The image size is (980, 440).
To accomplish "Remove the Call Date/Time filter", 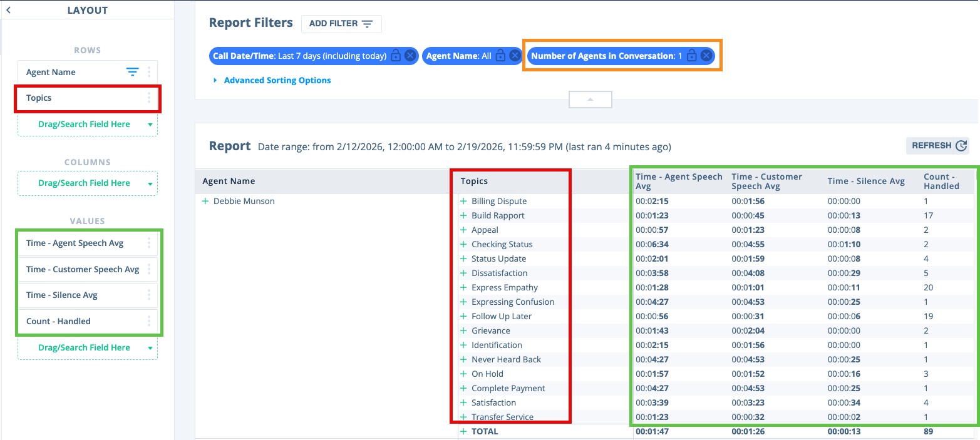I will [410, 56].
